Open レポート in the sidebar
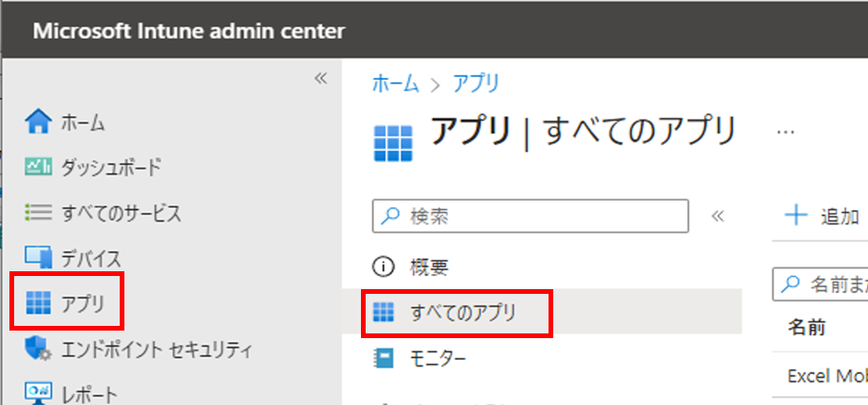 pyautogui.click(x=90, y=395)
